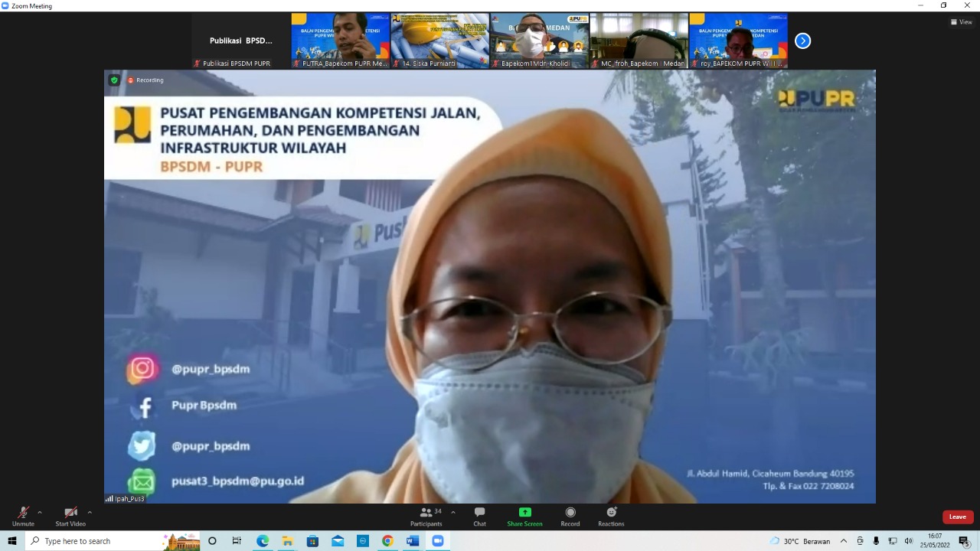Open the Chat panel
This screenshot has height=551, width=980.
[479, 517]
